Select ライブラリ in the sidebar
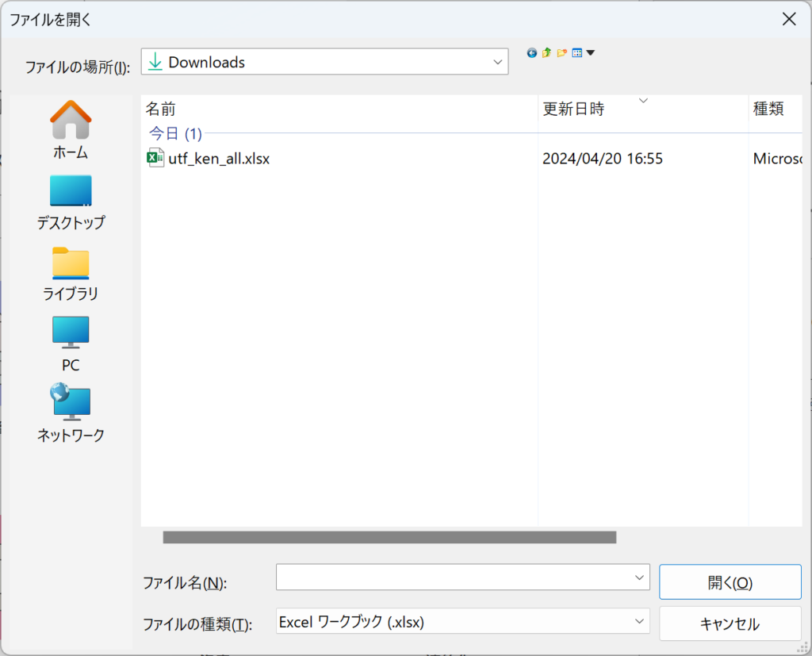This screenshot has width=812, height=656. point(71,274)
